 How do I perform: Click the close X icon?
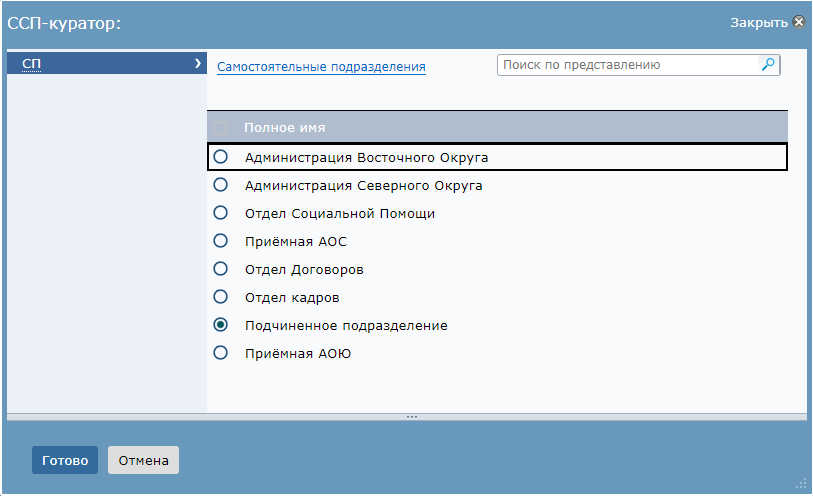pyautogui.click(x=800, y=22)
